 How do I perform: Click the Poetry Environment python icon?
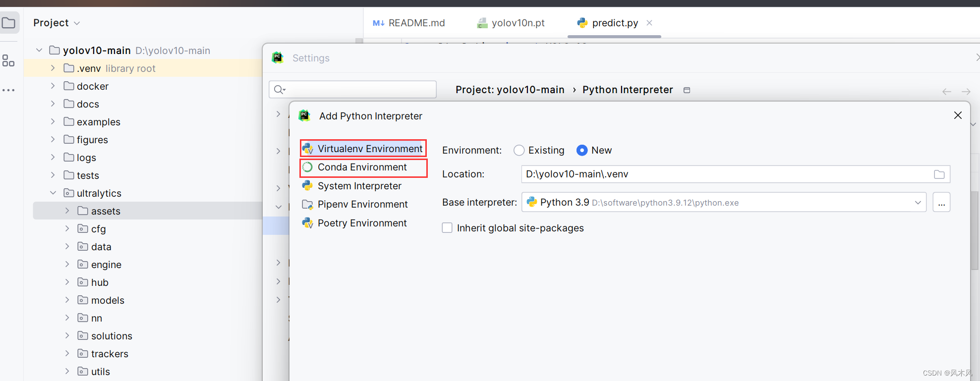point(307,223)
